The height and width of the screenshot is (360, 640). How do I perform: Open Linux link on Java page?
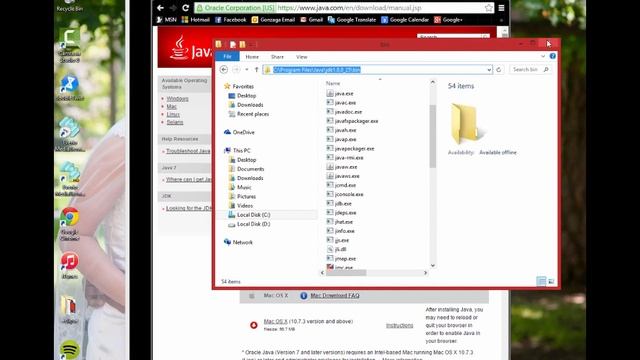click(173, 114)
